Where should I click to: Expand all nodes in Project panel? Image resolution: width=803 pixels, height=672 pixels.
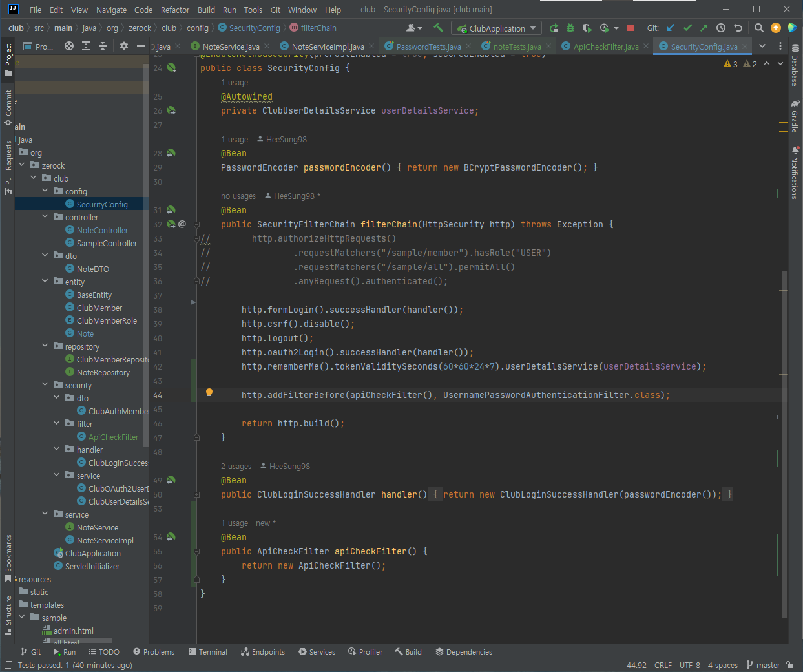click(x=86, y=46)
